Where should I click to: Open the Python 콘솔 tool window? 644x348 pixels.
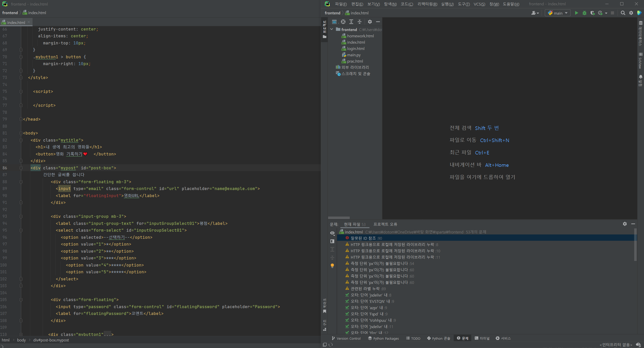pos(438,338)
